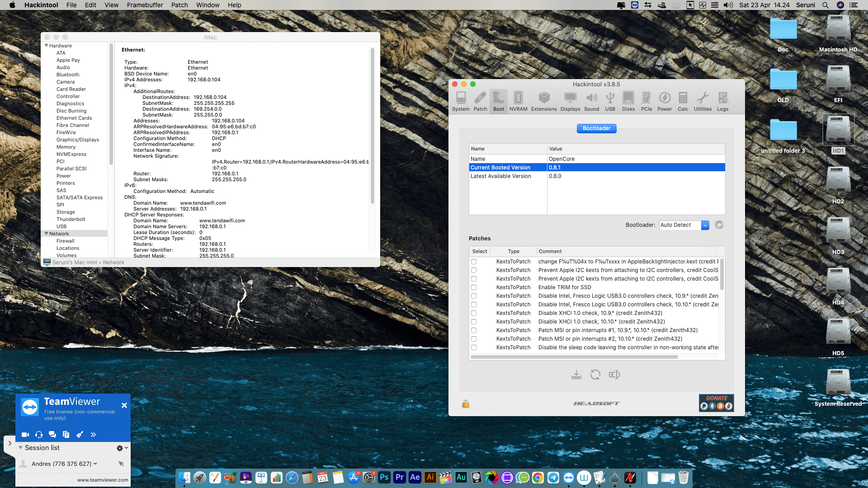The image size is (868, 488).
Task: Expand options for Andres session
Action: (95, 464)
